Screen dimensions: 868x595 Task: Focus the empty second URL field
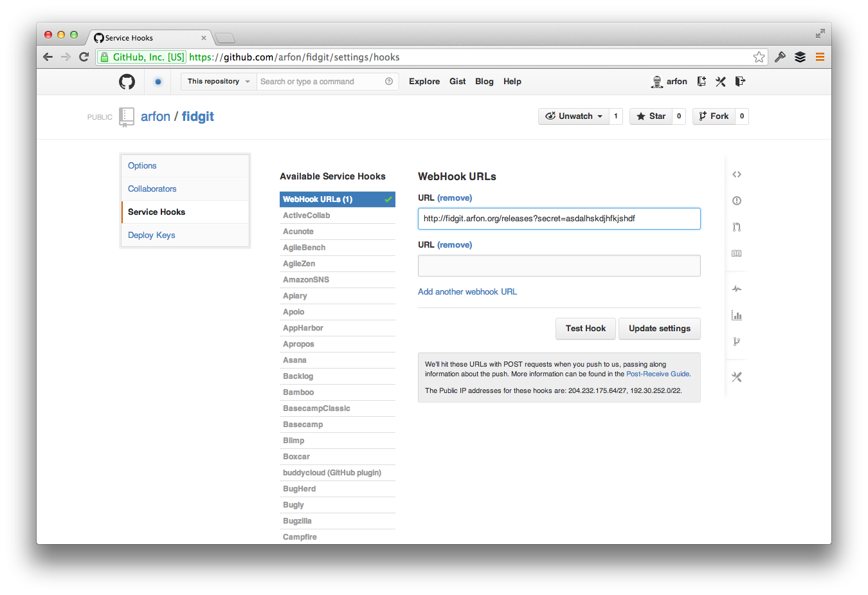coord(559,266)
